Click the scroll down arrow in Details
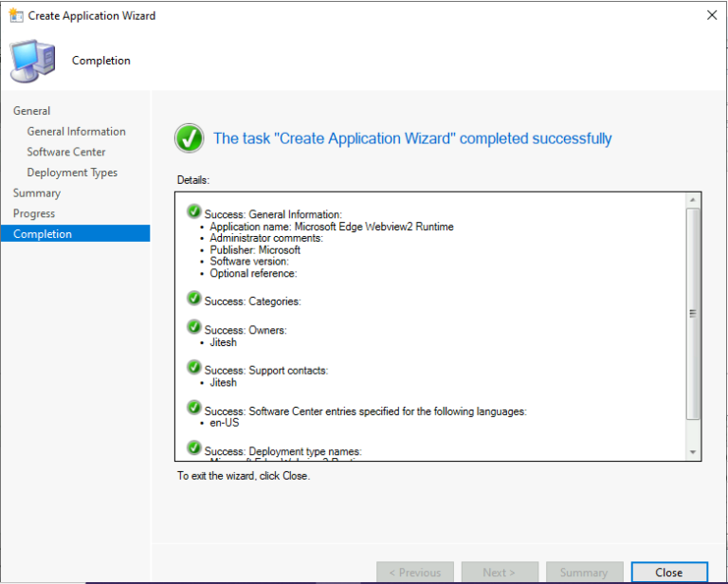Viewport: 728px width, 584px height. pyautogui.click(x=693, y=452)
